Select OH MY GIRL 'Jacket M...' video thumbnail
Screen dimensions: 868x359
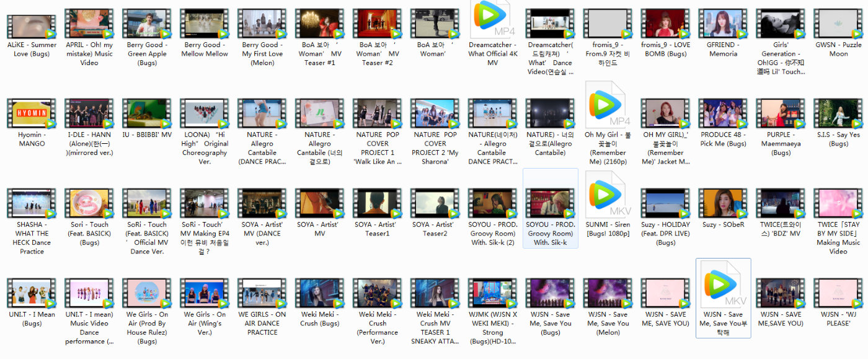click(666, 113)
